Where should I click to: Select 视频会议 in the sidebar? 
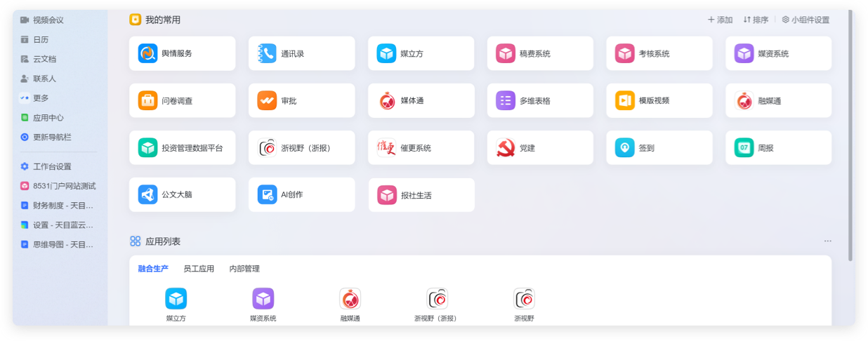click(x=47, y=20)
